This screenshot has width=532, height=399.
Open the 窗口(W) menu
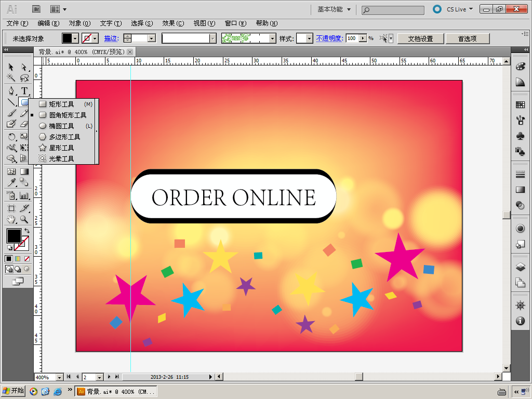click(x=235, y=23)
